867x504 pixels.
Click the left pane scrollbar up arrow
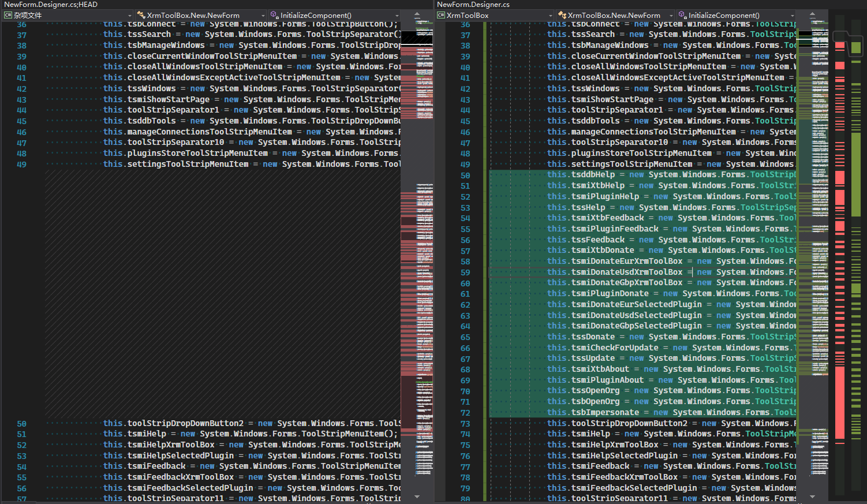tap(417, 14)
